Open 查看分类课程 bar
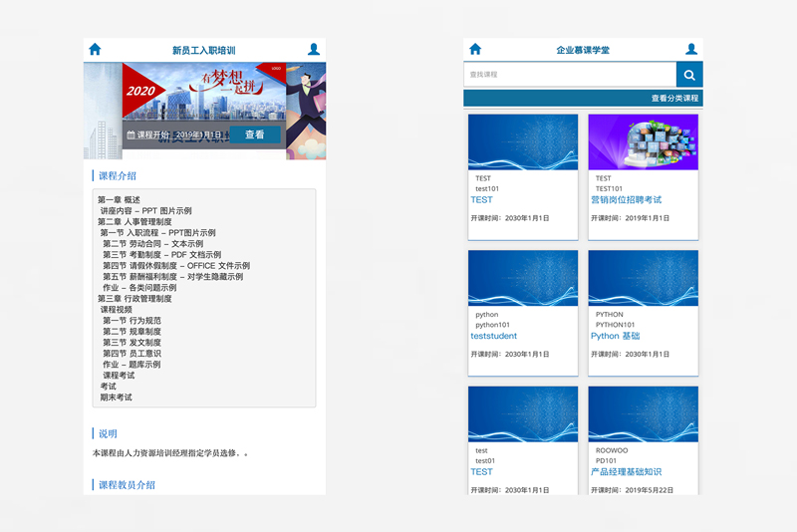The width and height of the screenshot is (797, 532). click(x=583, y=98)
